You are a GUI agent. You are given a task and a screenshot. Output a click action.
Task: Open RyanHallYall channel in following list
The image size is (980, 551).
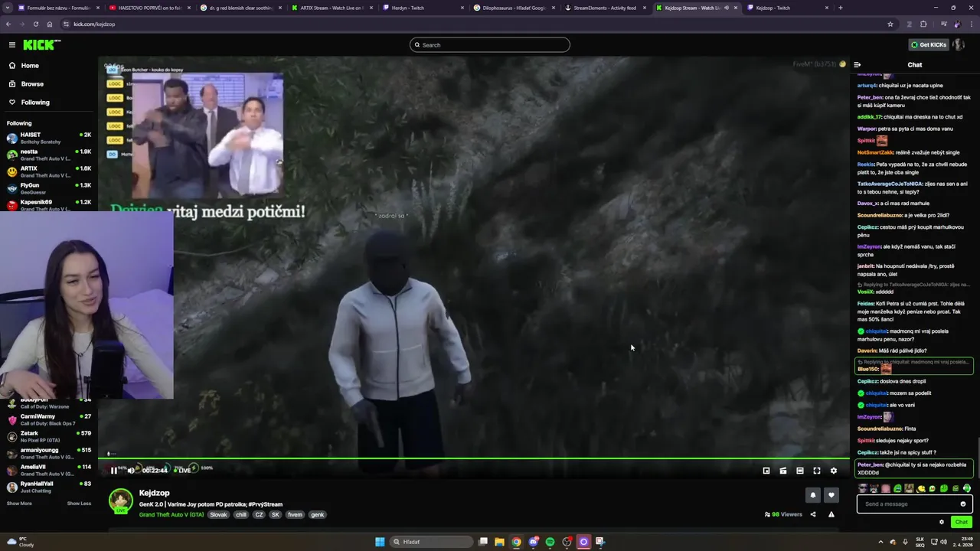click(x=47, y=487)
